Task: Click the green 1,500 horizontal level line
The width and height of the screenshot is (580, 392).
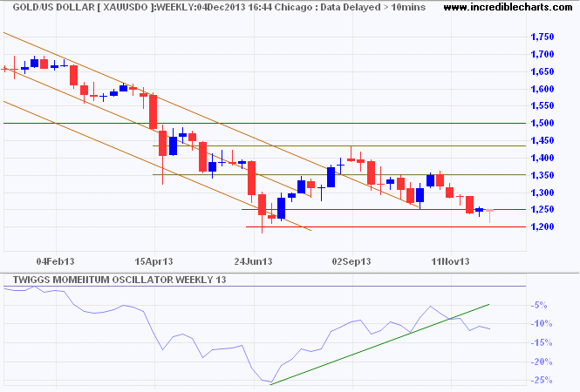Action: coord(264,123)
